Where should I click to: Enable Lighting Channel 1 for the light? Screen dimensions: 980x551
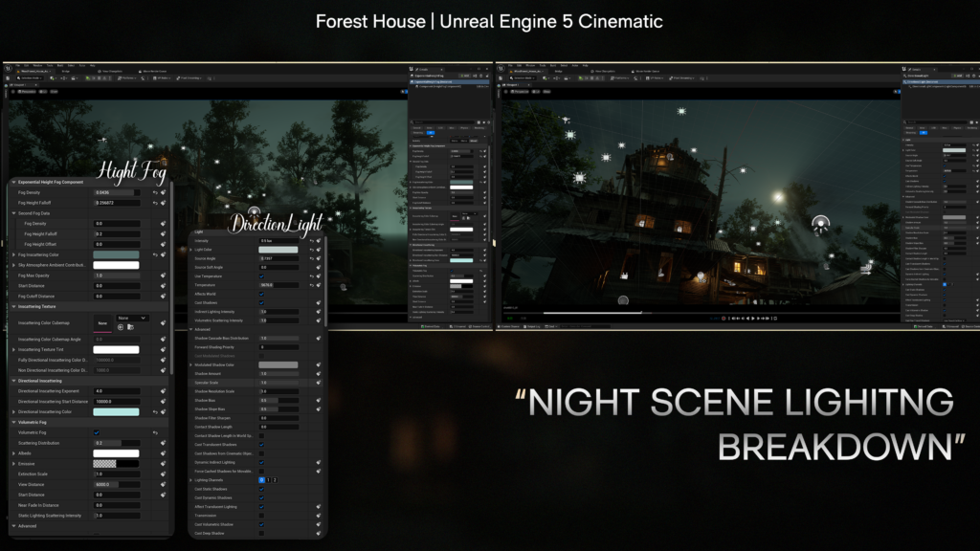[268, 480]
